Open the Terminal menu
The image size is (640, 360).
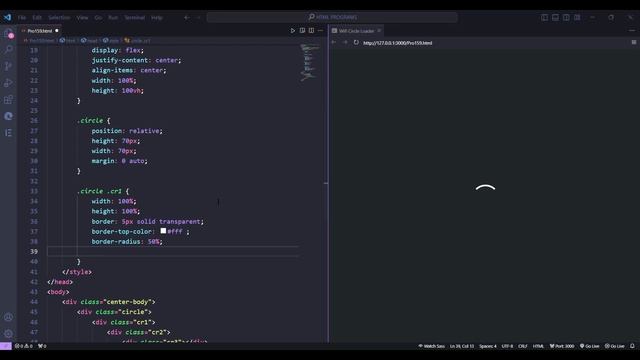(135, 18)
